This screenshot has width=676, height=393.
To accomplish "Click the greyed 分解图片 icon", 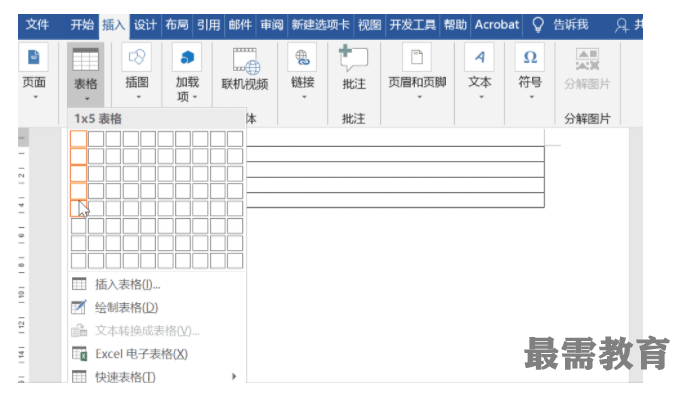I will tap(587, 59).
